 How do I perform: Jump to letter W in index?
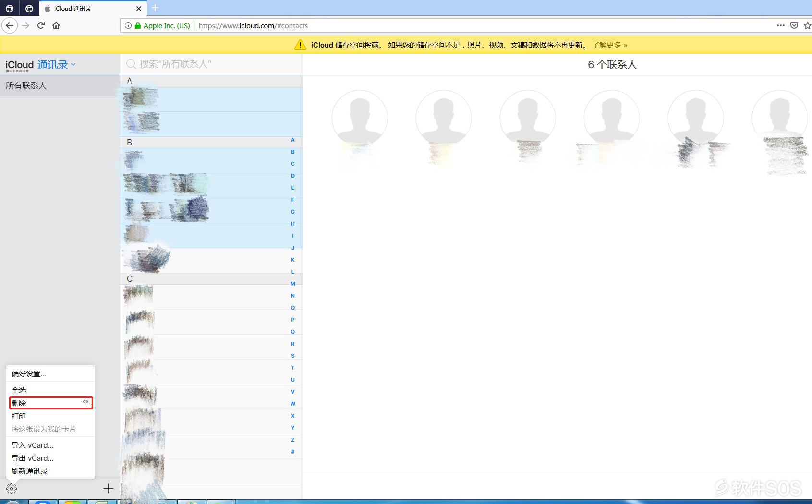292,404
